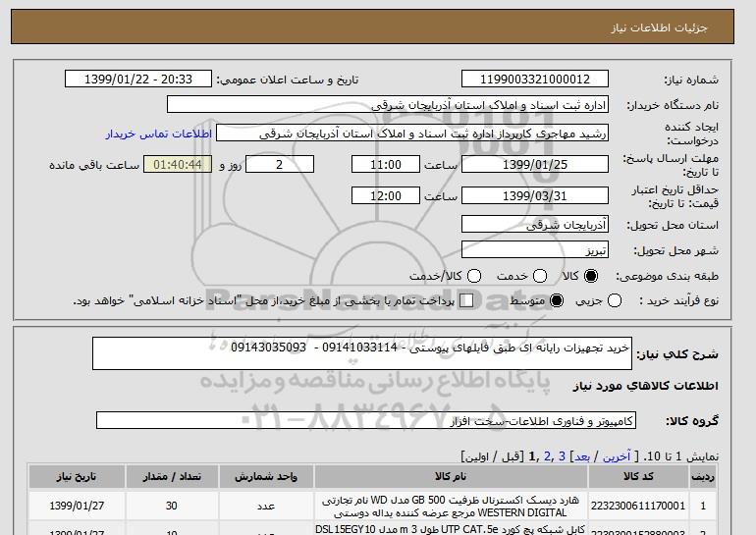
Task: Click item code 2232300611170001
Action: coord(638,506)
